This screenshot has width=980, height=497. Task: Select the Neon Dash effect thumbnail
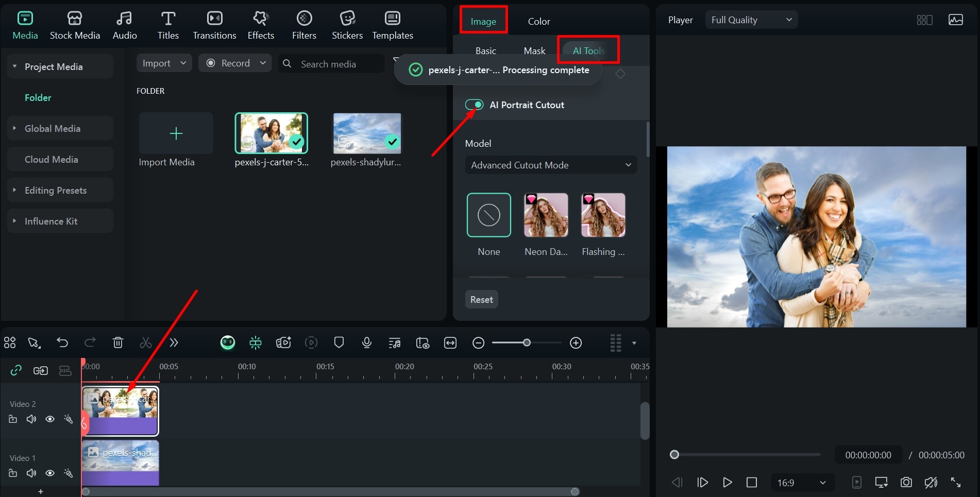[x=546, y=215]
